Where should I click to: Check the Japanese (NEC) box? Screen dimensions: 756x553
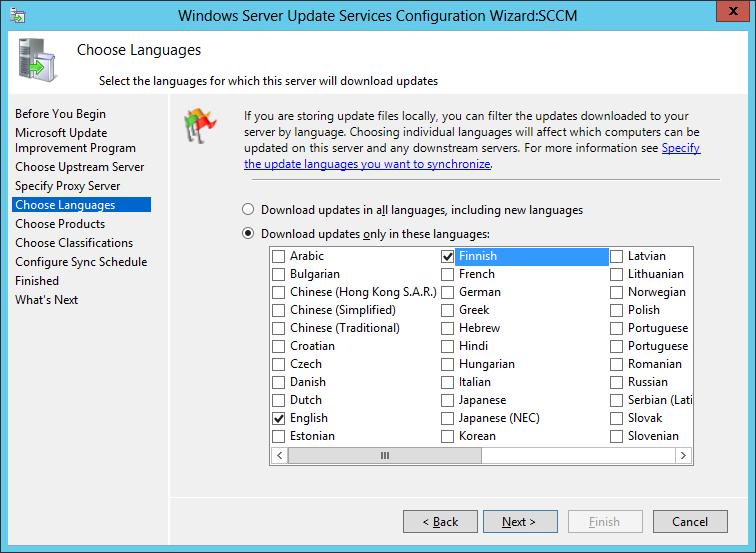447,418
